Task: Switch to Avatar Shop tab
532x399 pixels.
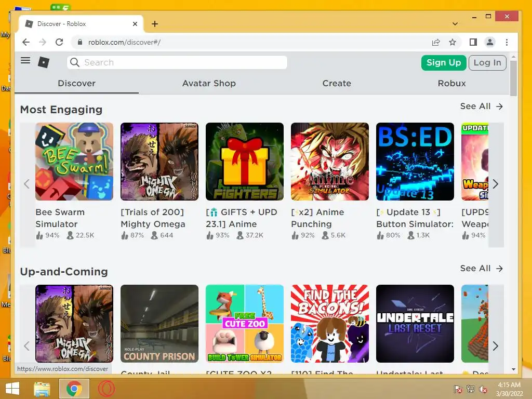Action: pos(209,84)
